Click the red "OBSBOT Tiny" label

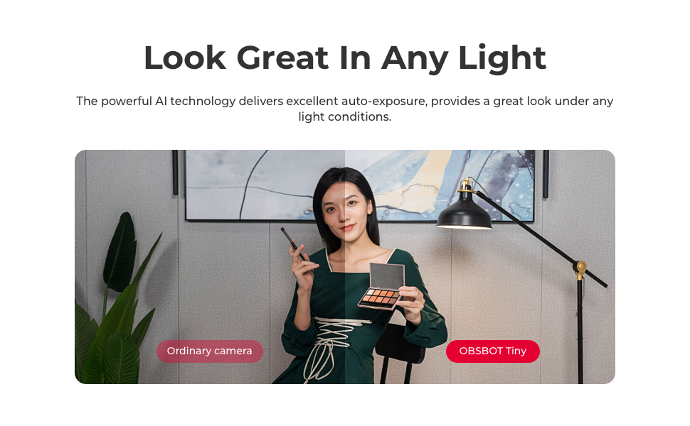pos(493,351)
